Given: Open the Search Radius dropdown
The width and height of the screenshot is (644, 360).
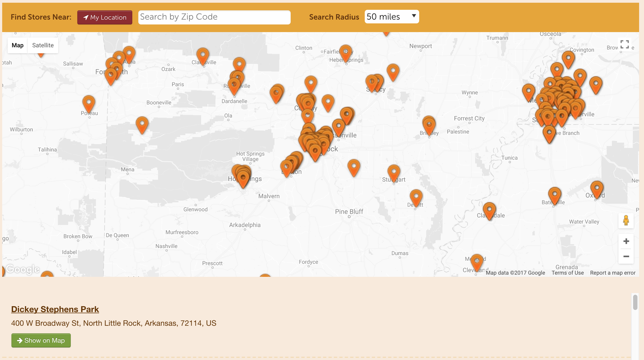Looking at the screenshot, I should [391, 17].
